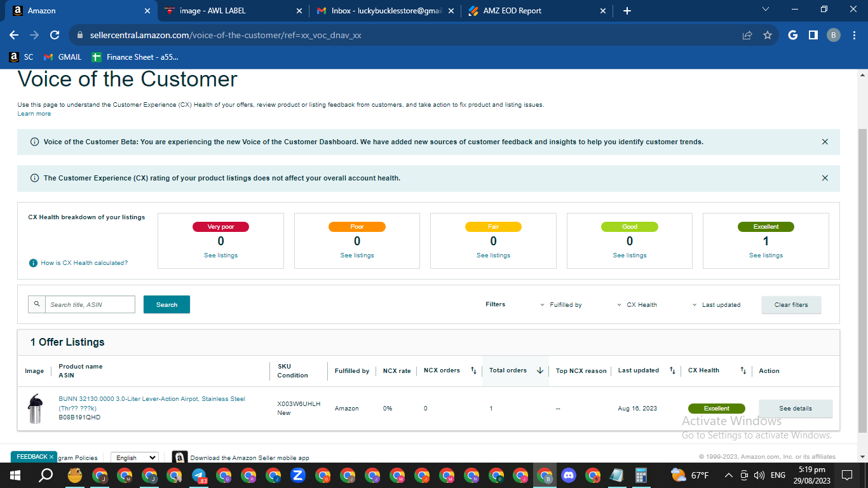Open a new browser tab
The image size is (868, 488).
pyautogui.click(x=627, y=11)
